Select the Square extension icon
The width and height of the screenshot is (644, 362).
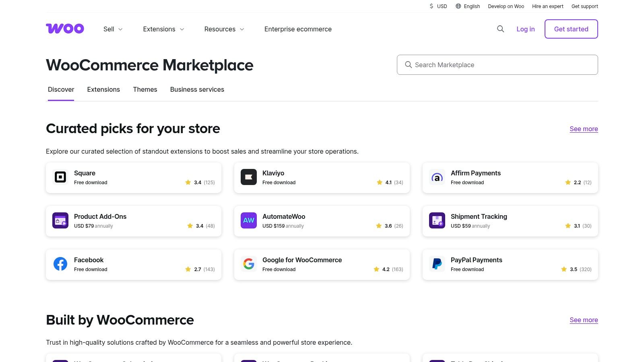[x=60, y=177]
